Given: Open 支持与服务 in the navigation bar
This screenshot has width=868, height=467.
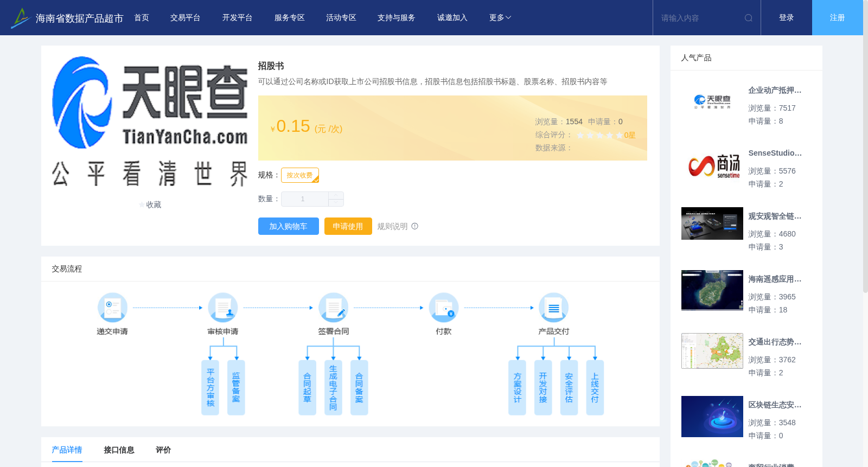Looking at the screenshot, I should (x=397, y=18).
